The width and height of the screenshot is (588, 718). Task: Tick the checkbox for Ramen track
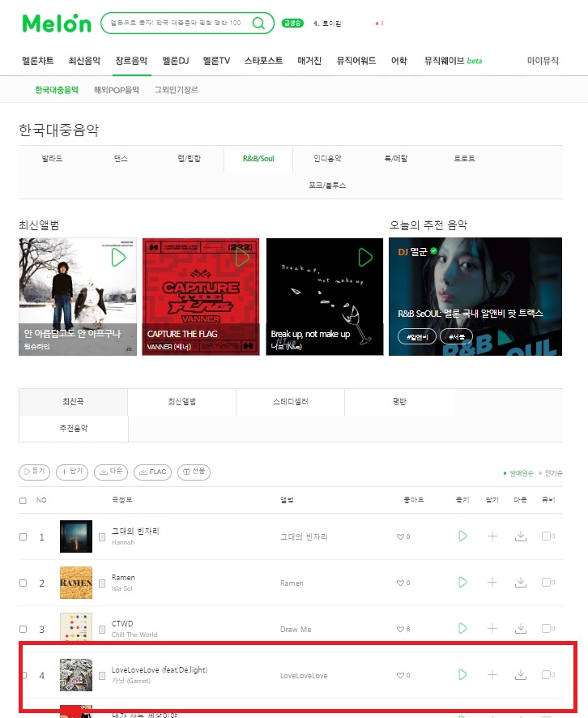point(23,583)
